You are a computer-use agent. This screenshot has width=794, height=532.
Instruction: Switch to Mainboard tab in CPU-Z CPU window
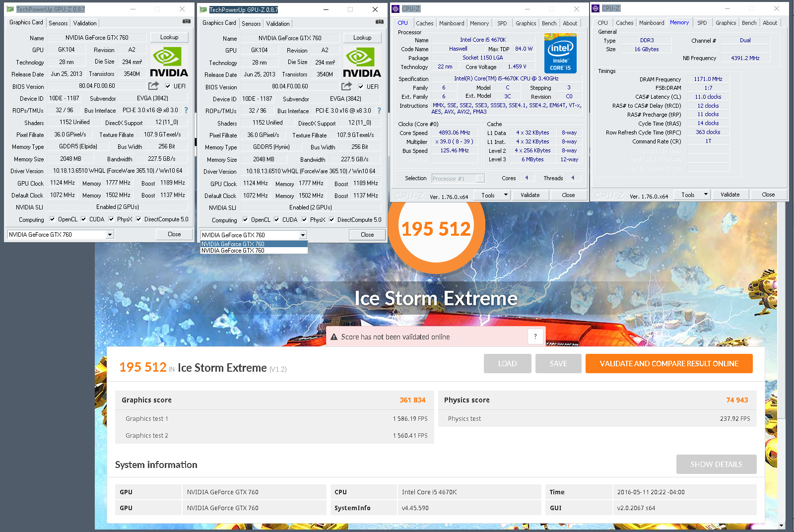452,23
